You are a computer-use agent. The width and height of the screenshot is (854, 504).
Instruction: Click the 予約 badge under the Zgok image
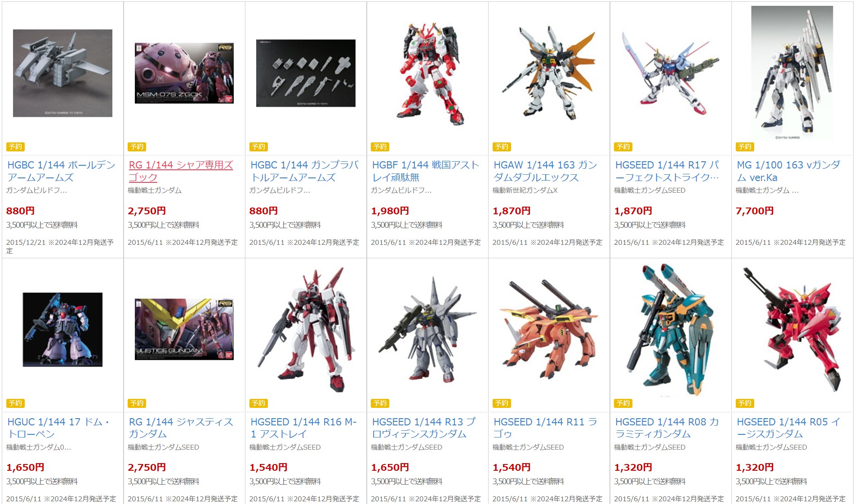click(x=137, y=147)
